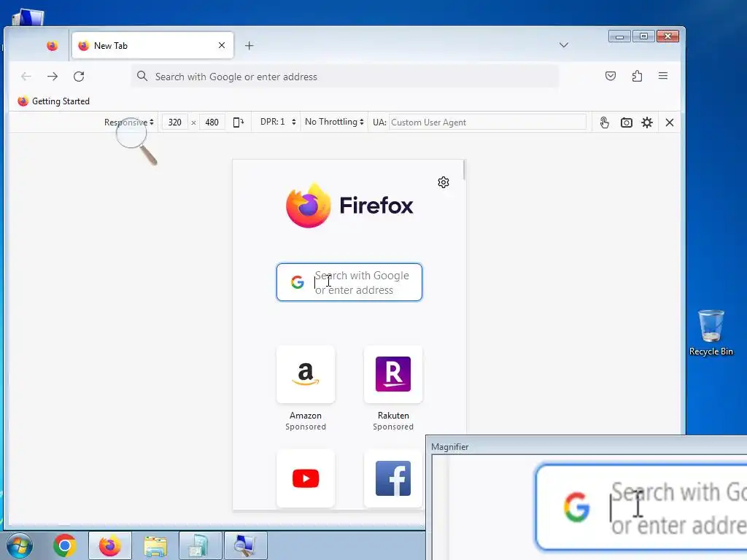Select the Google G icon in search box

298,282
